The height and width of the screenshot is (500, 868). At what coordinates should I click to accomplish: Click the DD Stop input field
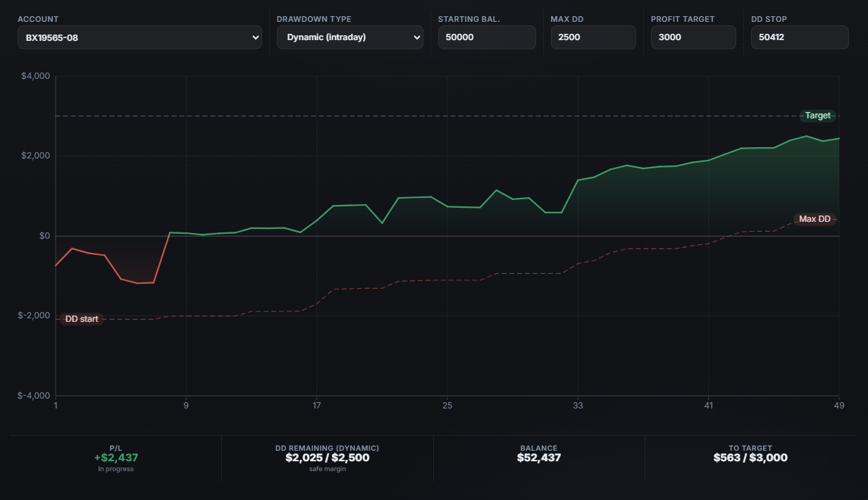(800, 37)
